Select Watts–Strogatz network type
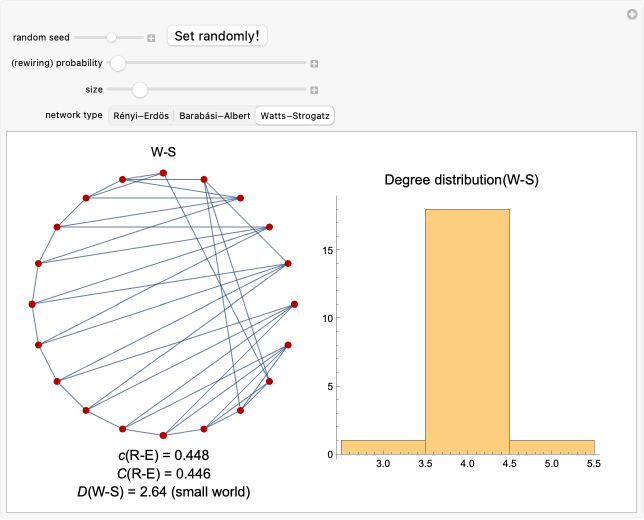 (294, 116)
